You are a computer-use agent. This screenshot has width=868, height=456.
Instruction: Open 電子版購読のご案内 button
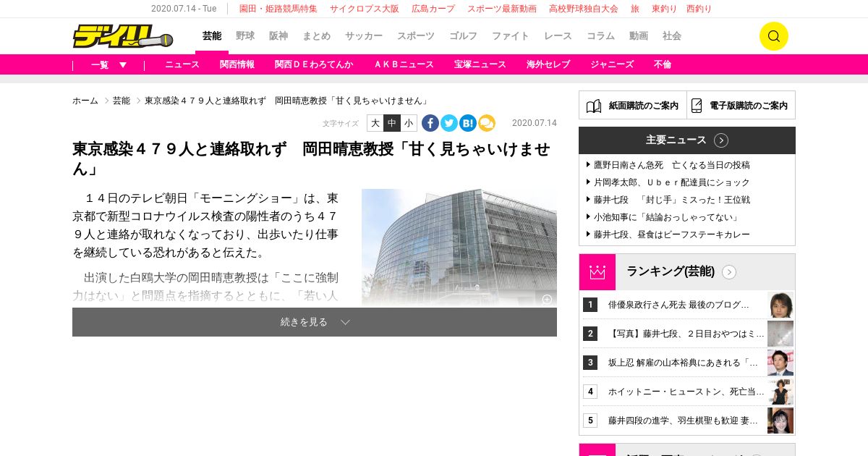click(x=741, y=105)
